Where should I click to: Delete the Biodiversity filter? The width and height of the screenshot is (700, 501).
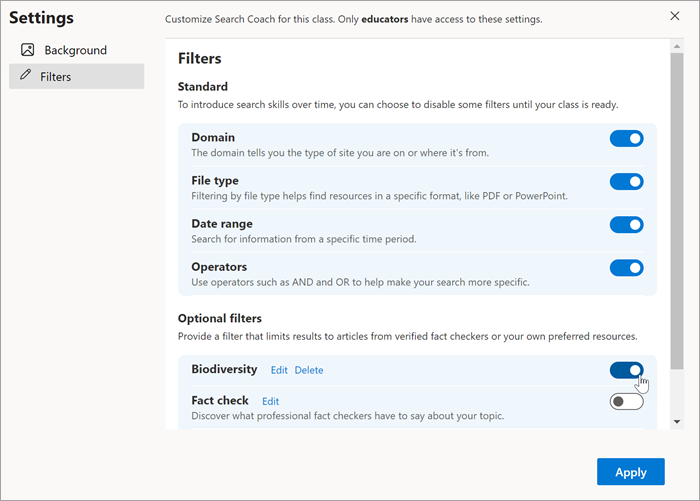point(309,370)
